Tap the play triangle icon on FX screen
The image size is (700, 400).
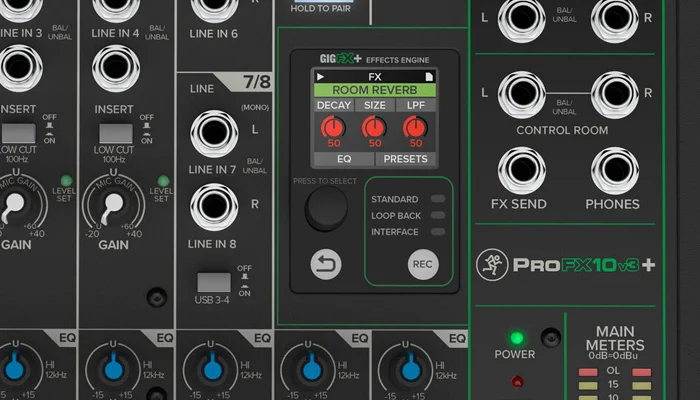(x=320, y=77)
